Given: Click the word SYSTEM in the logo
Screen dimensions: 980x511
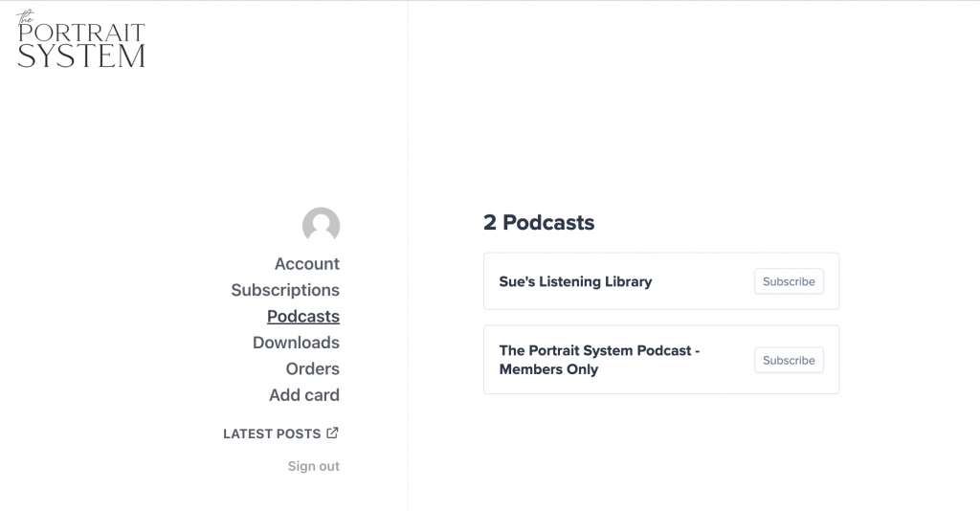Looking at the screenshot, I should click(81, 56).
